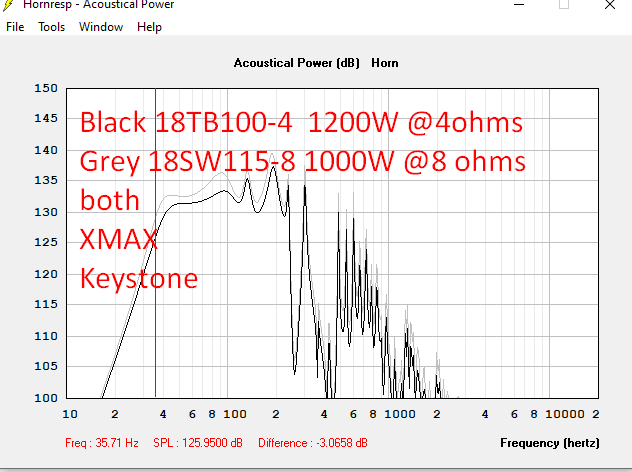Click the 1000 frequency axis label
The image size is (632, 472).
399,414
